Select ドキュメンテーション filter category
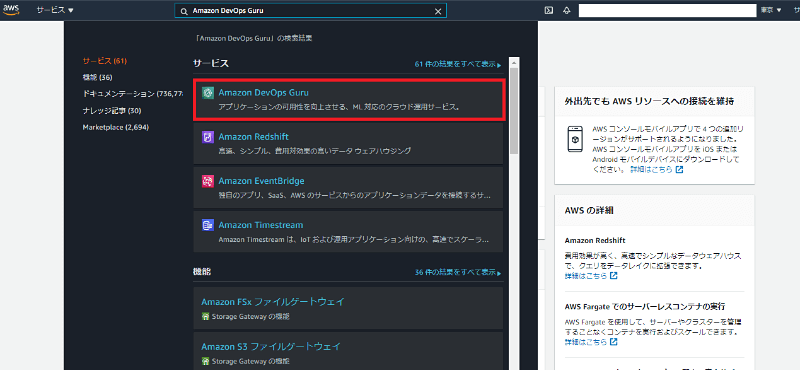The width and height of the screenshot is (800, 370). tap(133, 94)
